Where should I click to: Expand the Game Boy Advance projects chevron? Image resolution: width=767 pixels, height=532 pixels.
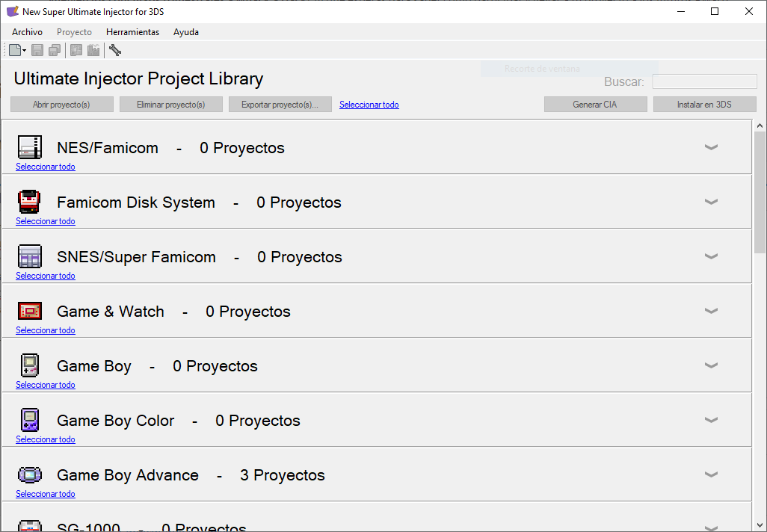click(x=711, y=474)
